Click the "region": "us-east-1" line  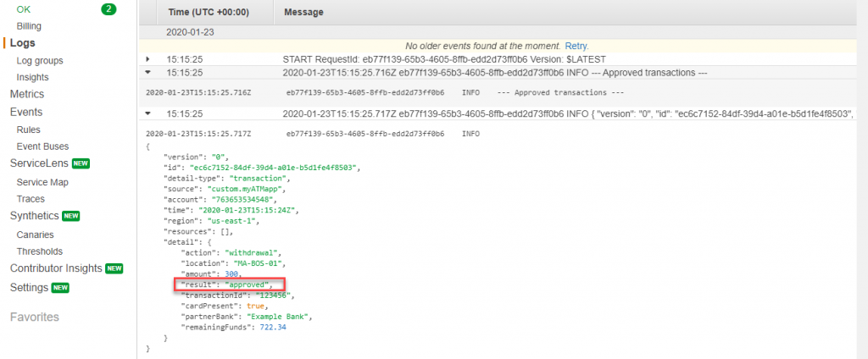pyautogui.click(x=212, y=221)
